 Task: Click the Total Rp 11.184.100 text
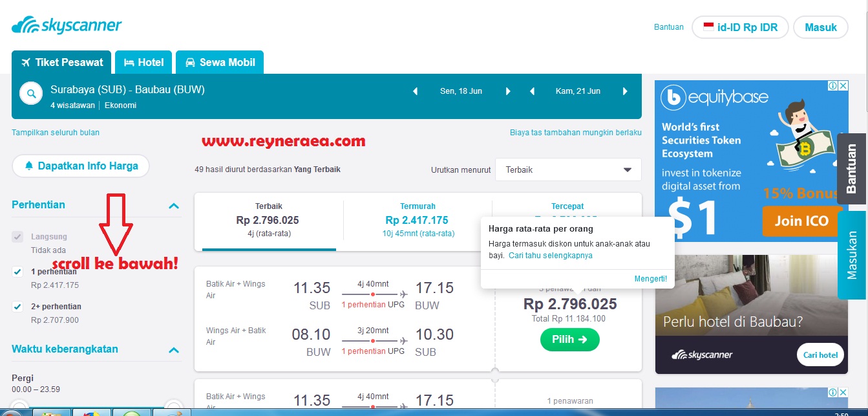569,319
